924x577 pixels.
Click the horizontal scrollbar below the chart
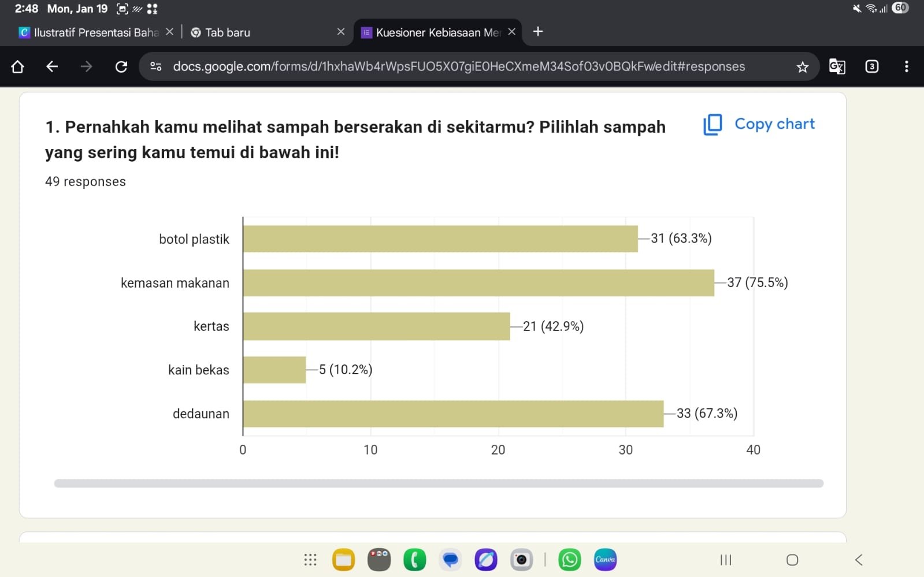point(439,483)
